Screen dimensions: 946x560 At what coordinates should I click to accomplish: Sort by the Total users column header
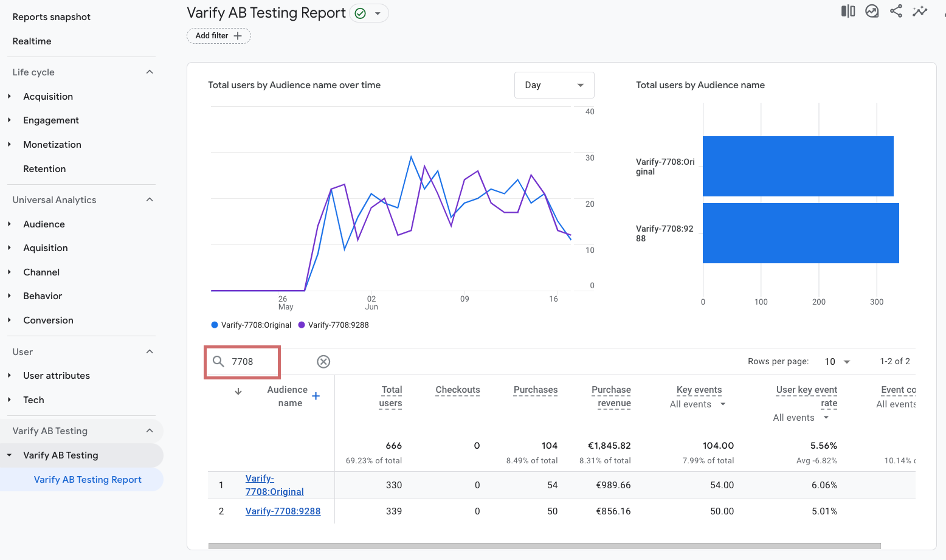(391, 396)
